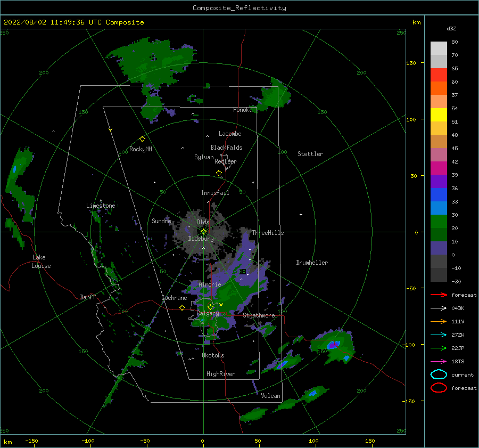Screen dimensions: 479x448
Task: Click the Ponoka city label
Action: [x=243, y=110]
